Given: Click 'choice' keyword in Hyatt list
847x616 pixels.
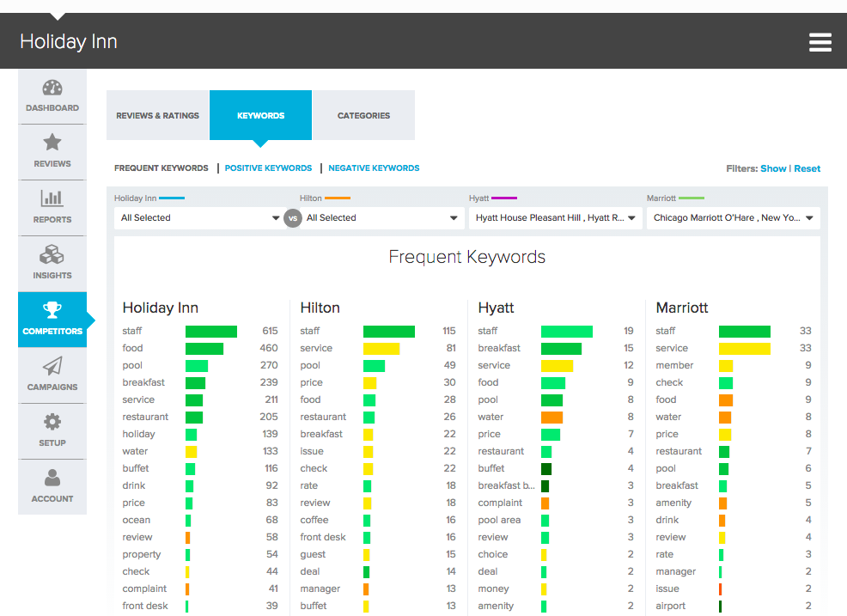Looking at the screenshot, I should point(492,554).
